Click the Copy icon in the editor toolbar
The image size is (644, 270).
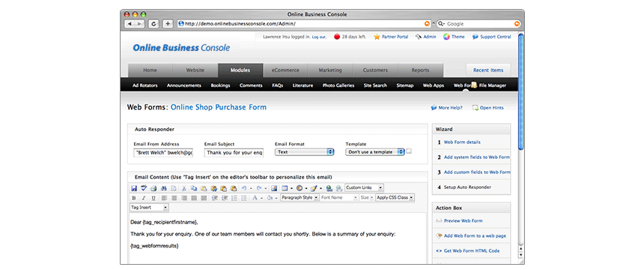tap(193, 188)
